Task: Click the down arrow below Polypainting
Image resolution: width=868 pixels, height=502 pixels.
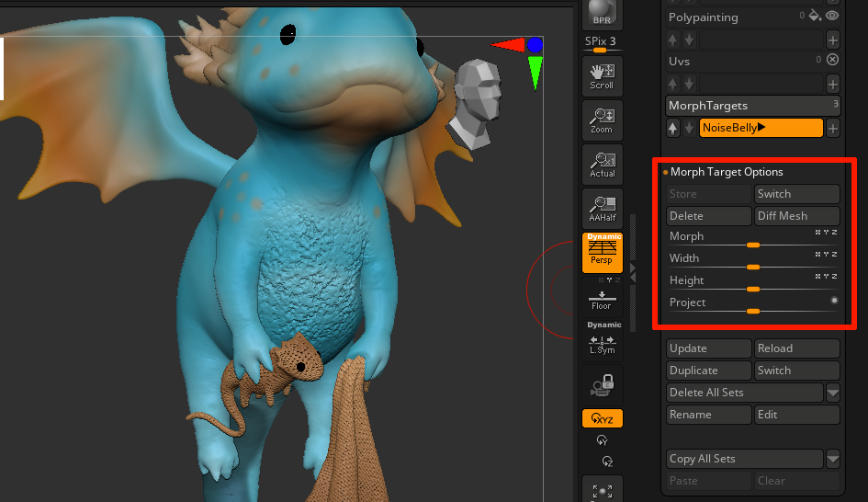Action: click(689, 40)
